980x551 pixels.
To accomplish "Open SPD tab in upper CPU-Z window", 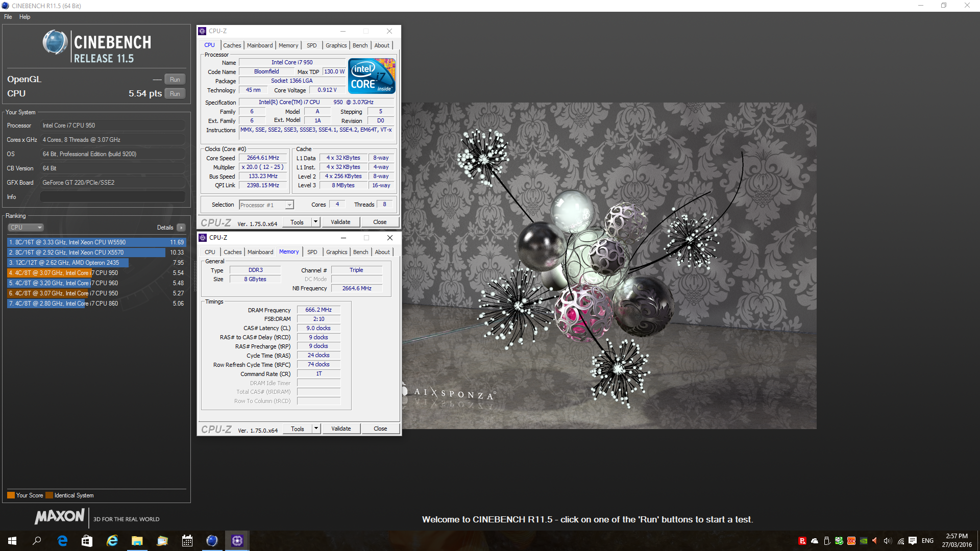I will click(311, 45).
